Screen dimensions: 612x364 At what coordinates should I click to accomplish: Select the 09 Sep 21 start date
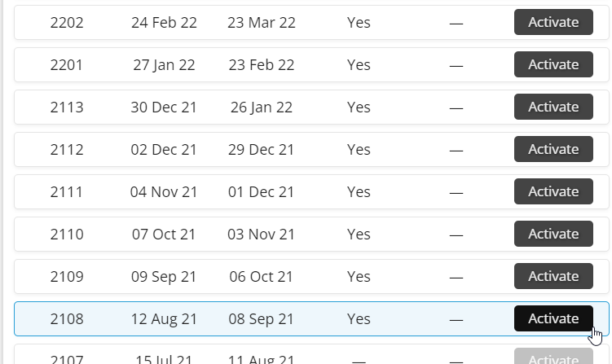[164, 277]
